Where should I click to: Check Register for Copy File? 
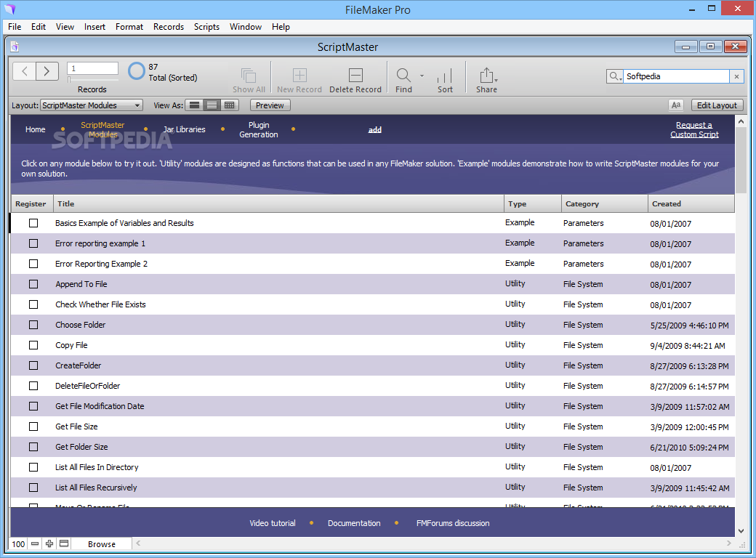click(x=33, y=345)
